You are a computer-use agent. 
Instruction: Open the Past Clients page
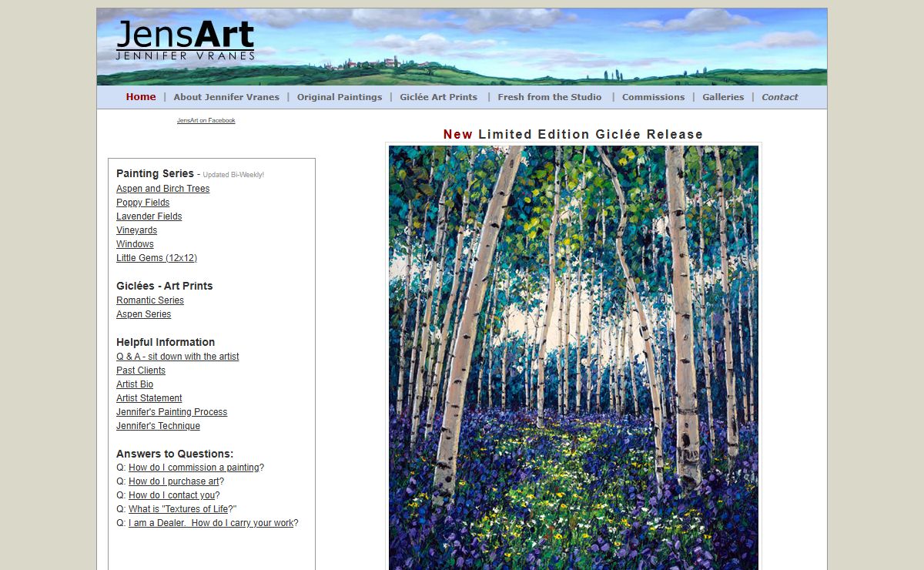click(x=141, y=370)
